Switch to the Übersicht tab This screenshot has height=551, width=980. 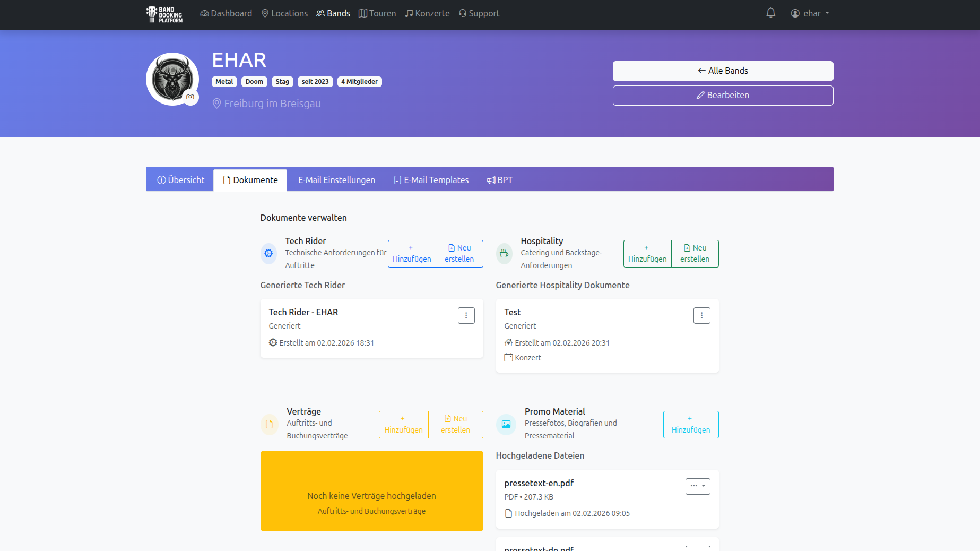pyautogui.click(x=180, y=180)
